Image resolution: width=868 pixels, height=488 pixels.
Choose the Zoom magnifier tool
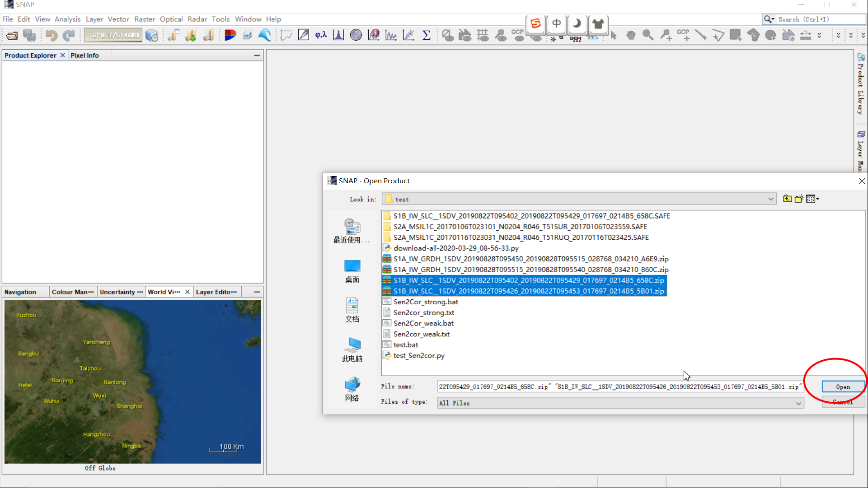point(648,35)
